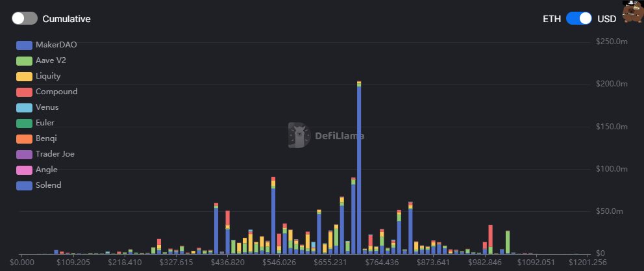Screen dimensions: 644x271
Task: Click the Solend legend color swatch
Action: pos(24,186)
